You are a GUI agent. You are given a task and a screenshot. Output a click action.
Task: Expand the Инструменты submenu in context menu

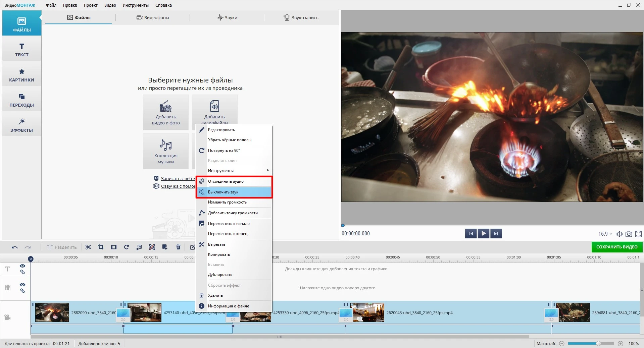tap(238, 171)
